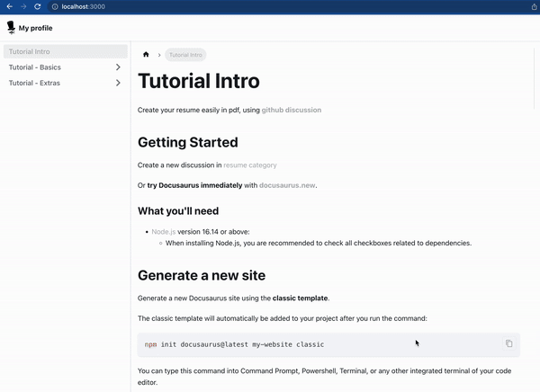Reload the page with the refresh icon
540x392 pixels.
tap(38, 6)
